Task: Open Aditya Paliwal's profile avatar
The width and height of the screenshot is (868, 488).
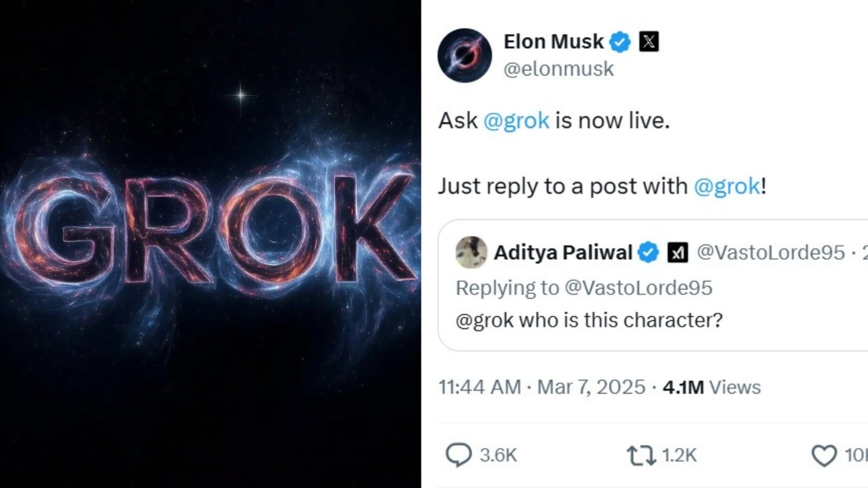Action: [x=471, y=252]
